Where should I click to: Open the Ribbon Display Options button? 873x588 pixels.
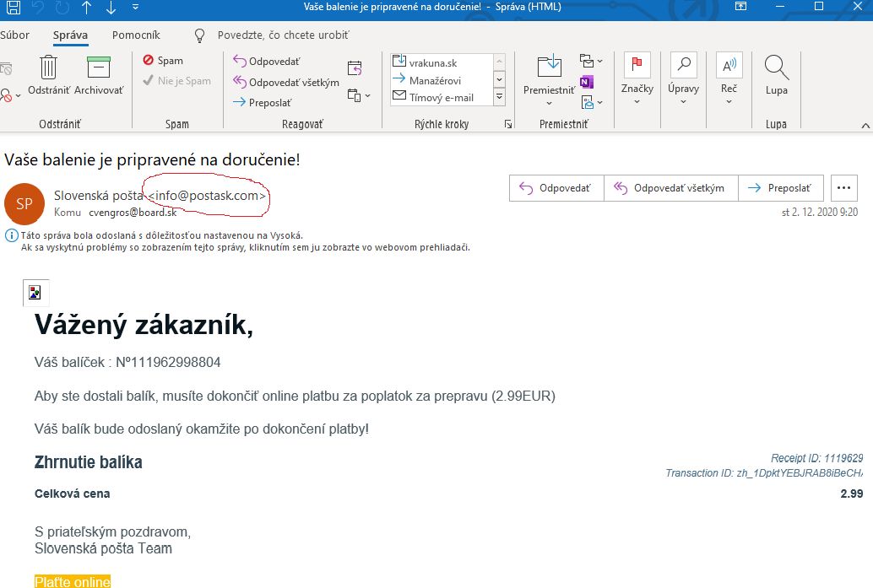740,7
